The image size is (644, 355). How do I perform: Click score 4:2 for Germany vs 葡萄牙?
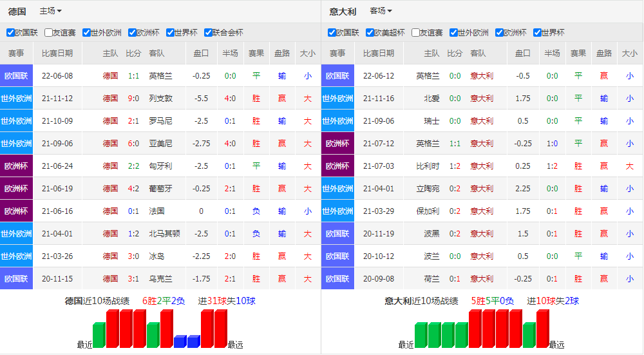pyautogui.click(x=133, y=189)
